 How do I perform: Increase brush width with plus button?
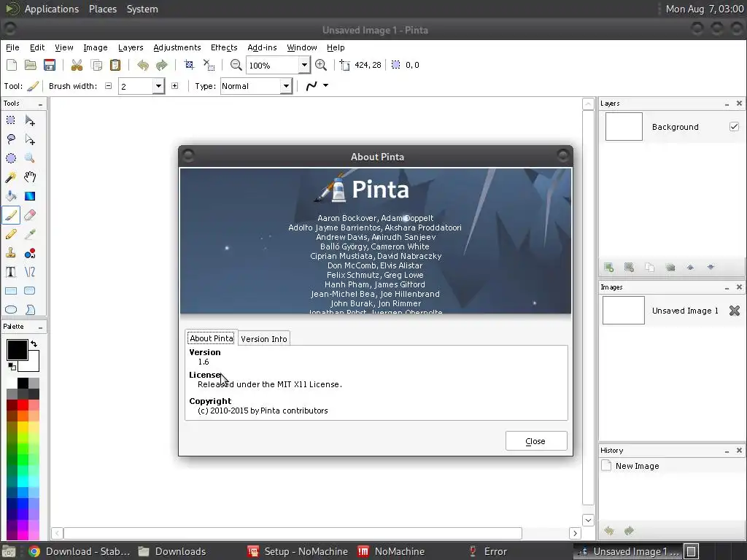coord(175,86)
